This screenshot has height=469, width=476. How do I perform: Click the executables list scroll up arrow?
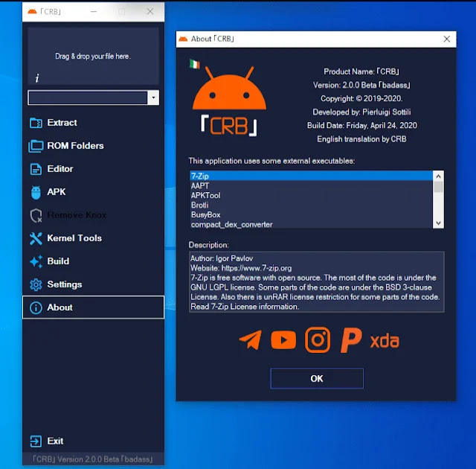438,176
